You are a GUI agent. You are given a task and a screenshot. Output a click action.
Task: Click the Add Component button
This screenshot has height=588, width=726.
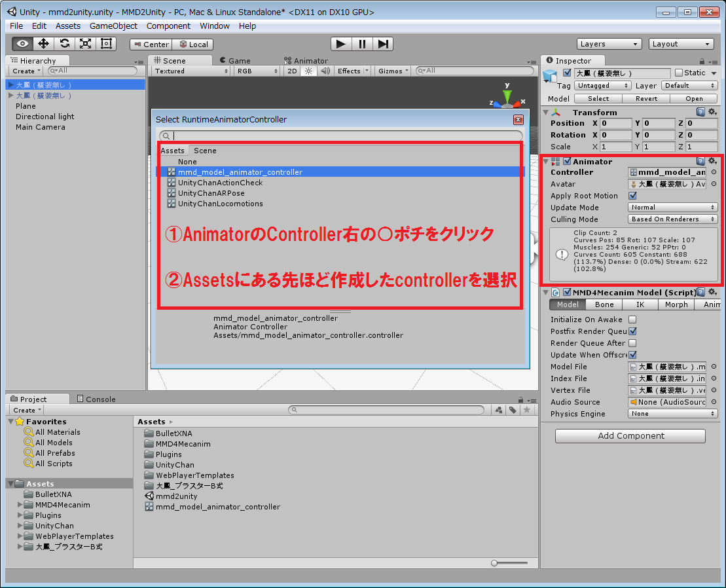[630, 435]
